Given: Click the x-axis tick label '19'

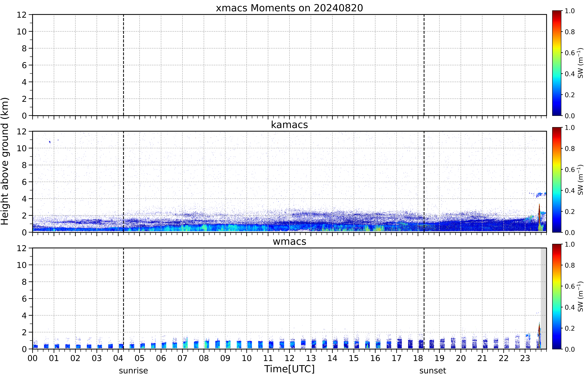Looking at the screenshot, I should tap(440, 358).
